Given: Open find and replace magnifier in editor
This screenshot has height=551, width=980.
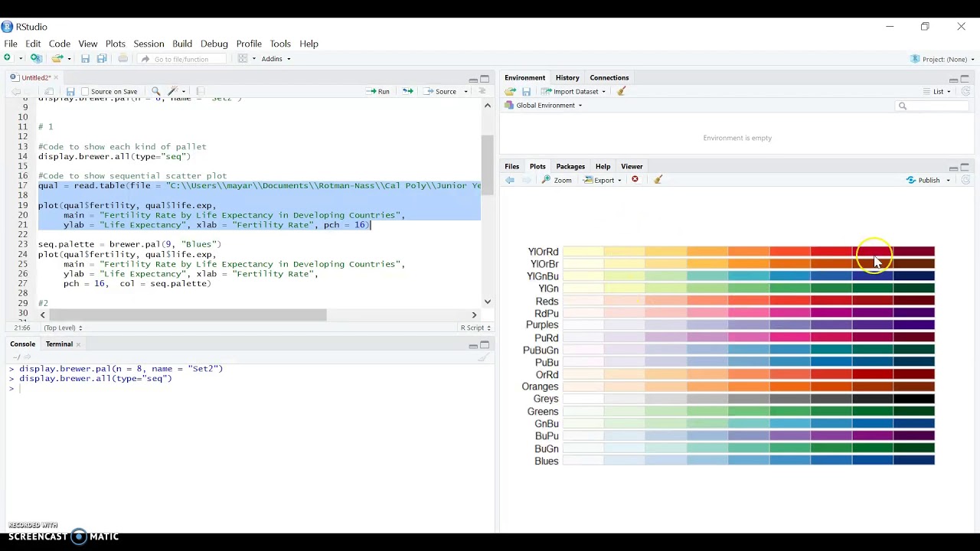Looking at the screenshot, I should coord(155,91).
